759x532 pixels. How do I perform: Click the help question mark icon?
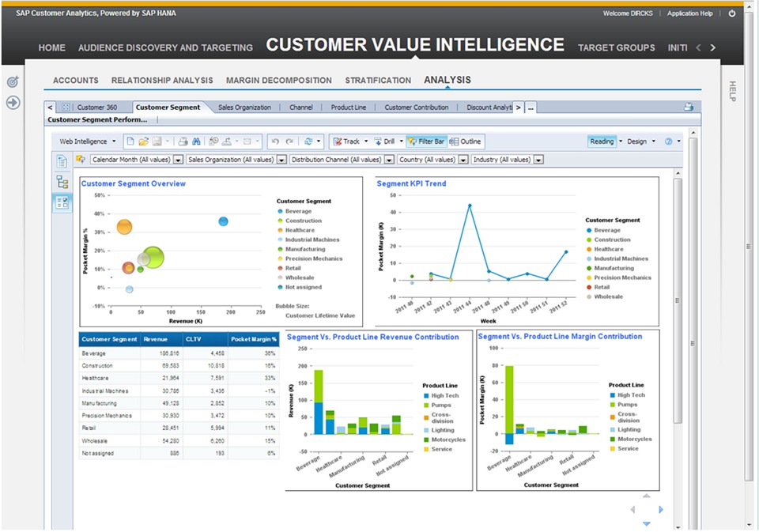tap(669, 141)
